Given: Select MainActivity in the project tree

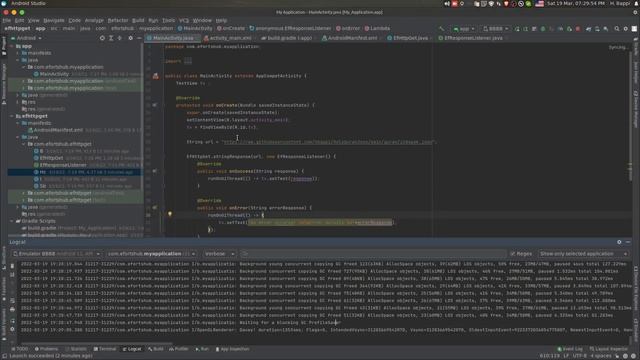Looking at the screenshot, I should [x=54, y=74].
